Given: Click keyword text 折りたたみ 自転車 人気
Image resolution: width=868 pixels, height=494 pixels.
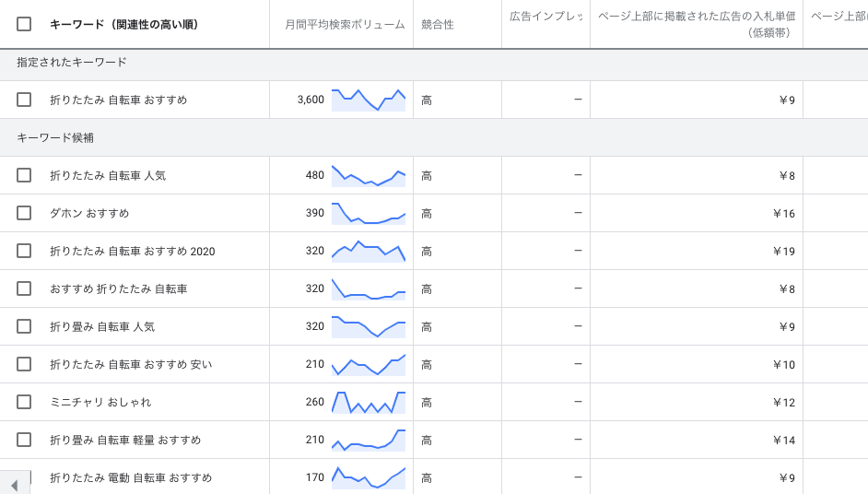Looking at the screenshot, I should click(x=108, y=175).
